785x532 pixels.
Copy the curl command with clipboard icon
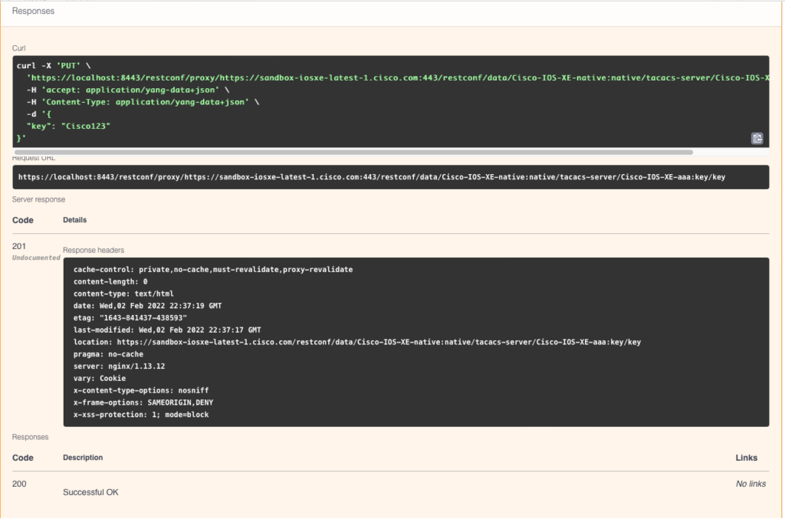pos(757,138)
